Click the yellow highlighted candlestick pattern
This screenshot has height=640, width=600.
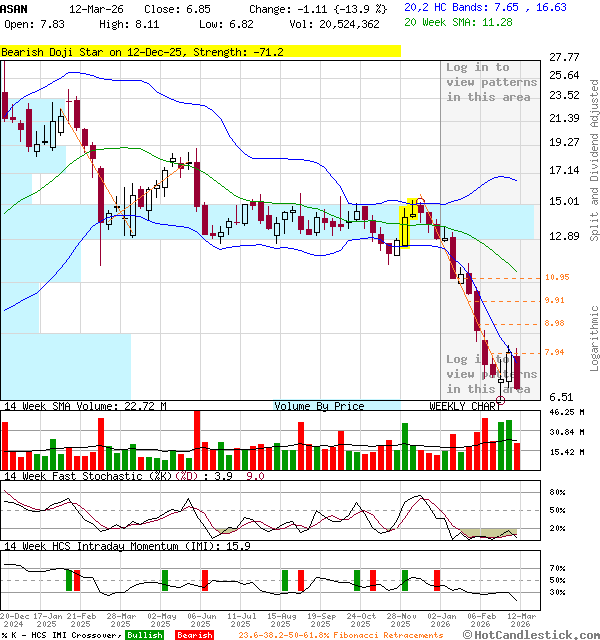click(405, 227)
